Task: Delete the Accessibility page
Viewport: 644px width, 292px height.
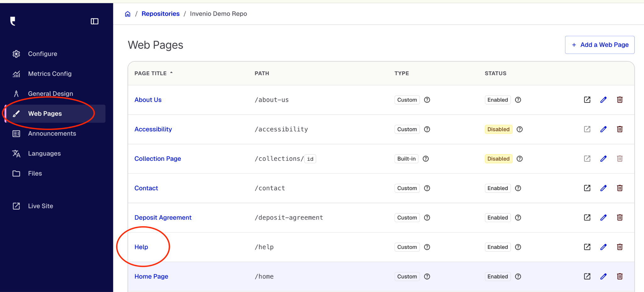Action: [619, 129]
